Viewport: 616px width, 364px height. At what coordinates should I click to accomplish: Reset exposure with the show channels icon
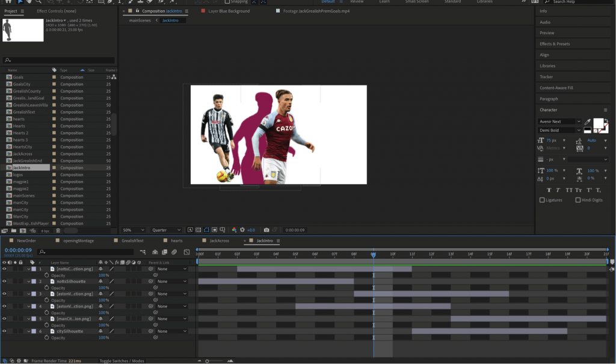click(x=243, y=229)
